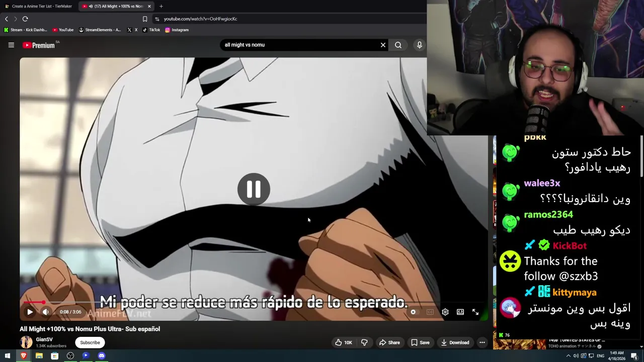This screenshot has width=644, height=362.
Task: Click the video title below the player
Action: pyautogui.click(x=90, y=329)
